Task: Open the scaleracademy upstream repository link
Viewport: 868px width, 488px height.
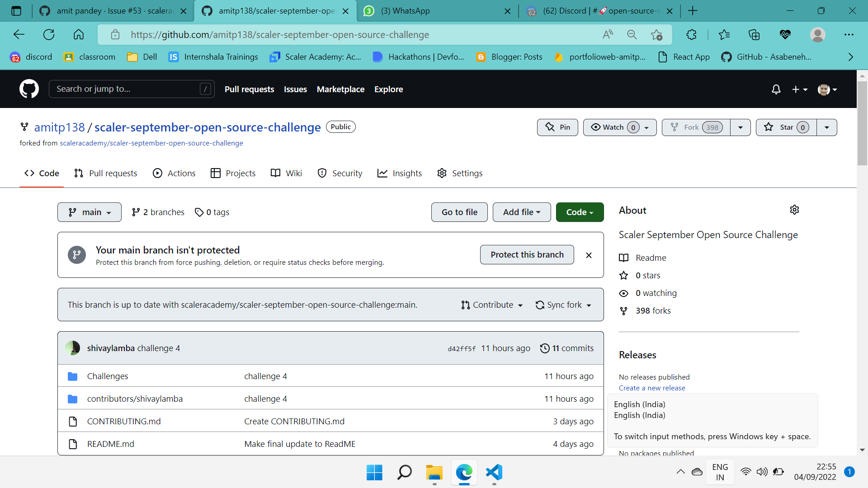Action: [x=151, y=143]
